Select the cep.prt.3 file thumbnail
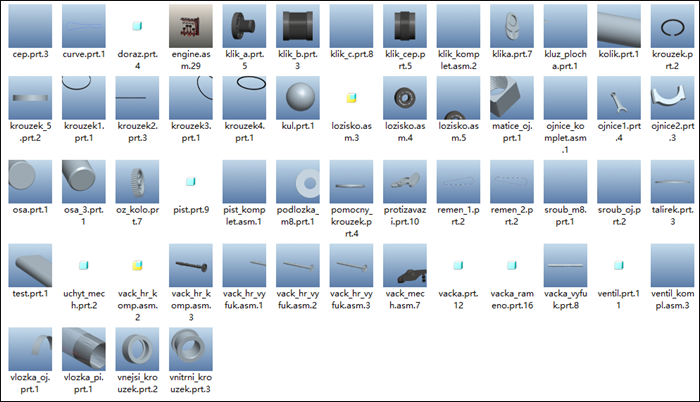Viewport: 700px width, 402px height. [x=30, y=26]
